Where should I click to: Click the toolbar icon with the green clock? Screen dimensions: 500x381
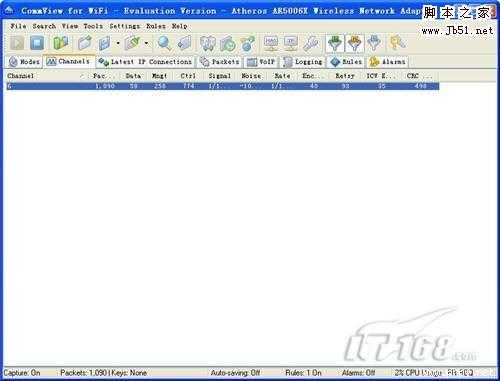click(228, 43)
